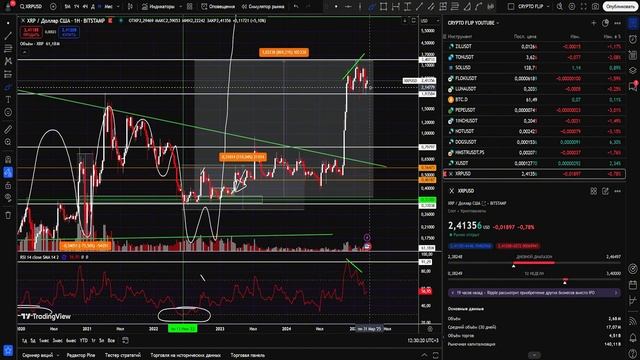Select DOGSUSDT in watchlist

click(534, 142)
